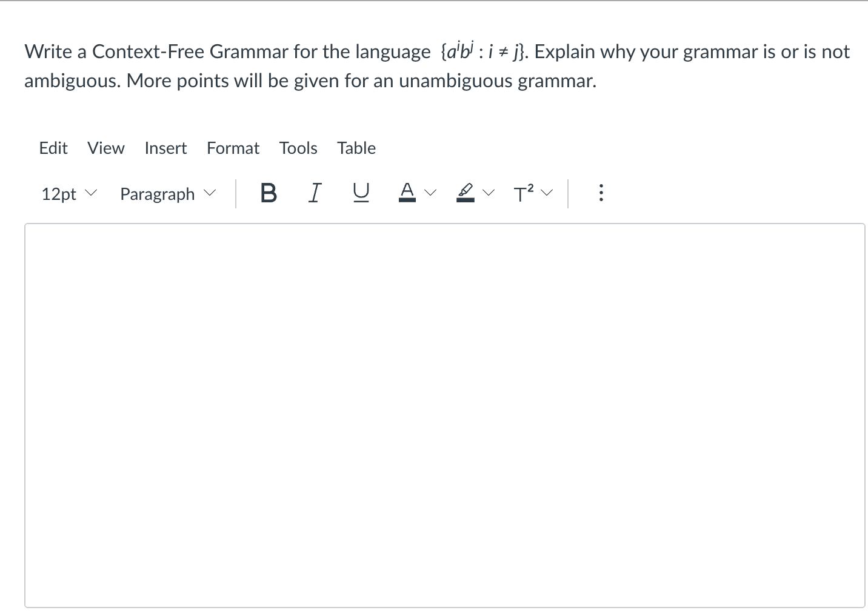Open the more toolbar options menu
868x613 pixels.
coord(601,193)
